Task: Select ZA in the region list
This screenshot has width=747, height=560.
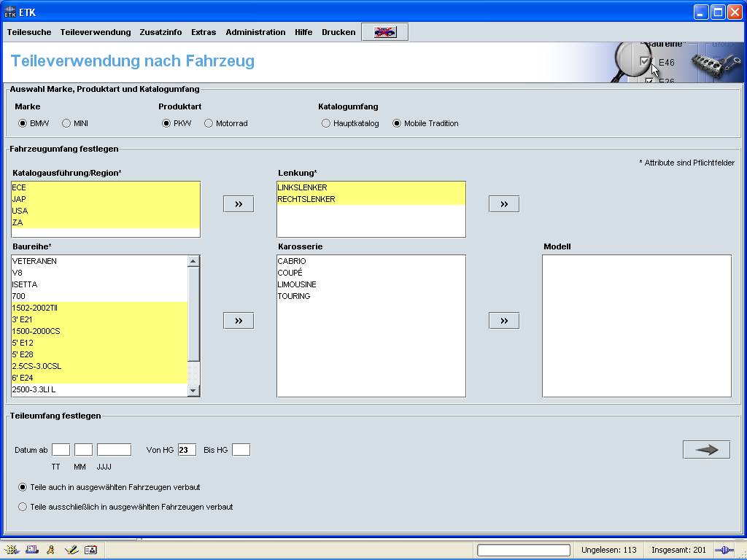Action: click(105, 222)
